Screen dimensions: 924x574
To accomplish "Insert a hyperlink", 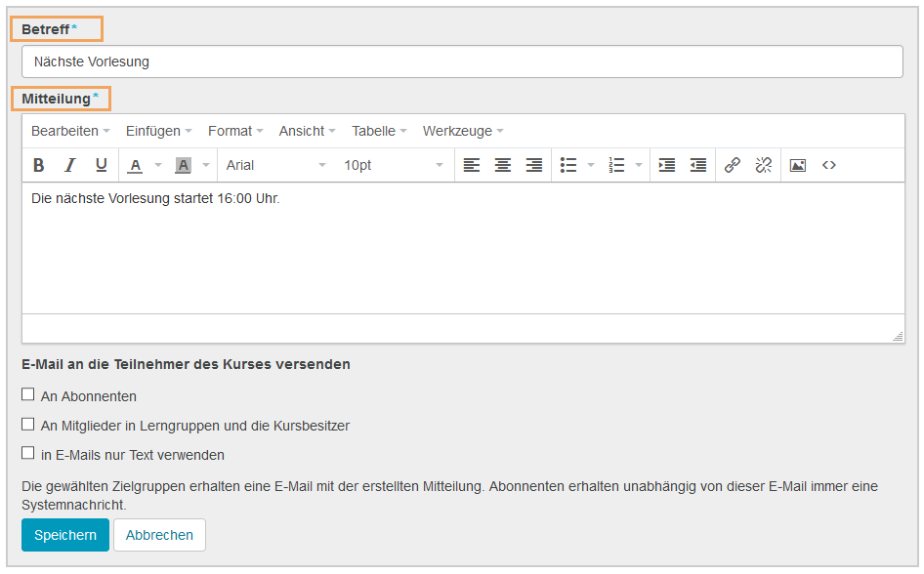I will [733, 165].
